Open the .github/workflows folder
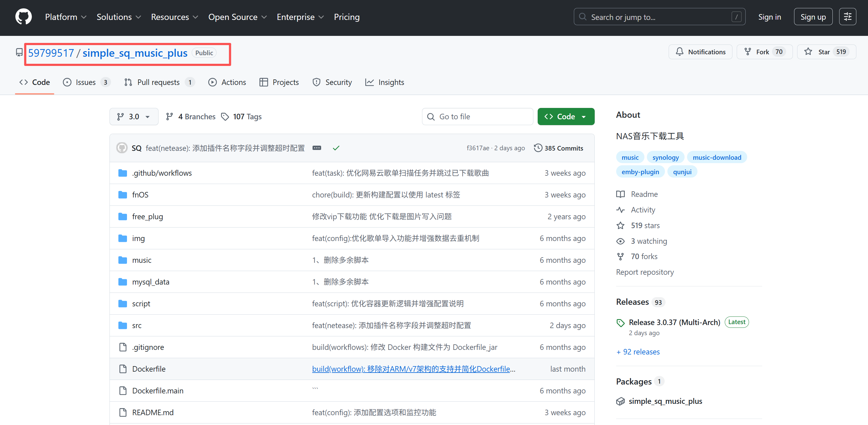868x425 pixels. tap(162, 173)
